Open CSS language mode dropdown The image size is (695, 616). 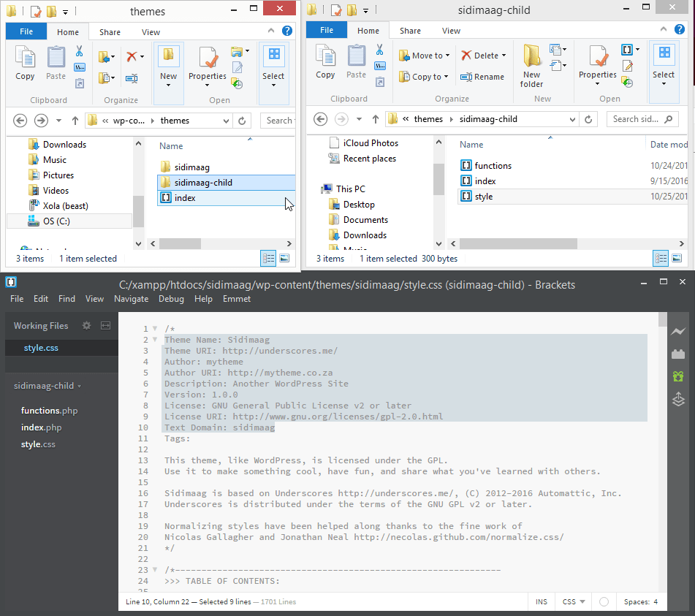tap(574, 602)
